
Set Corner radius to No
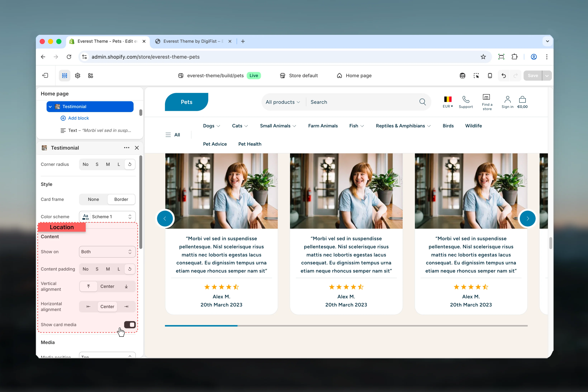tap(86, 164)
